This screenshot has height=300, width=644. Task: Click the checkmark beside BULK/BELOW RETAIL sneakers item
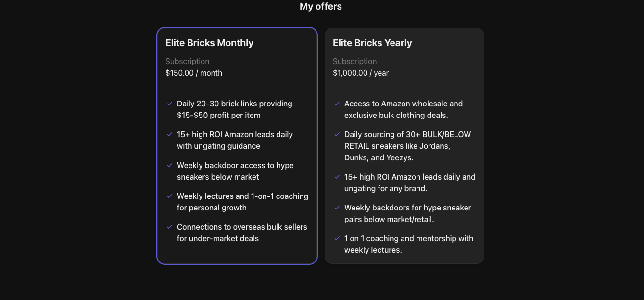coord(337,134)
